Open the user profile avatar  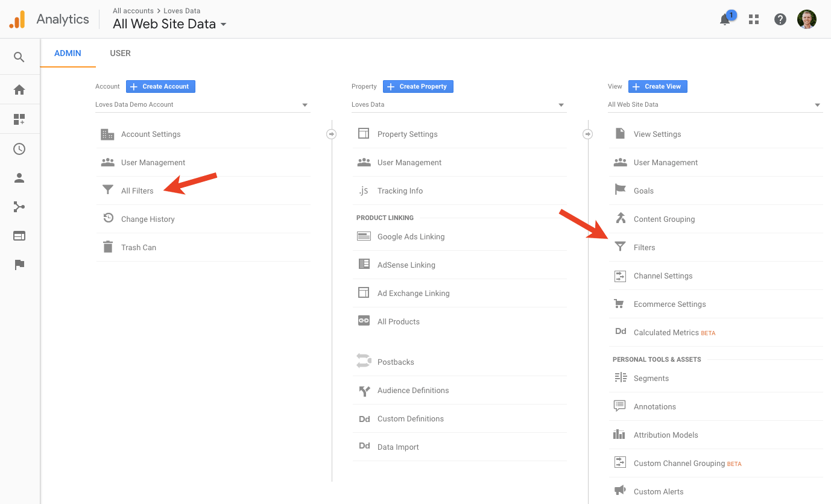pyautogui.click(x=806, y=19)
